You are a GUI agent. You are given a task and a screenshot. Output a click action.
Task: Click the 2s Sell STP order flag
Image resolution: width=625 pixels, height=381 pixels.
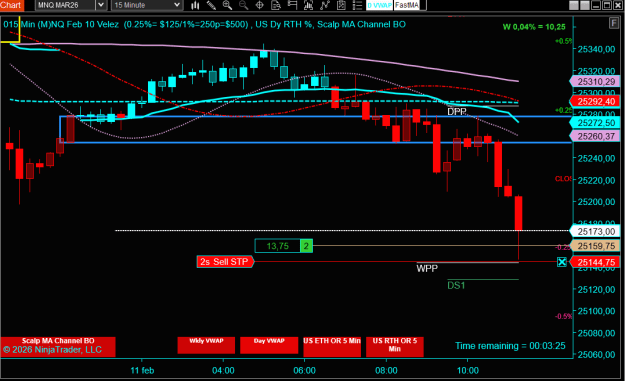click(225, 262)
